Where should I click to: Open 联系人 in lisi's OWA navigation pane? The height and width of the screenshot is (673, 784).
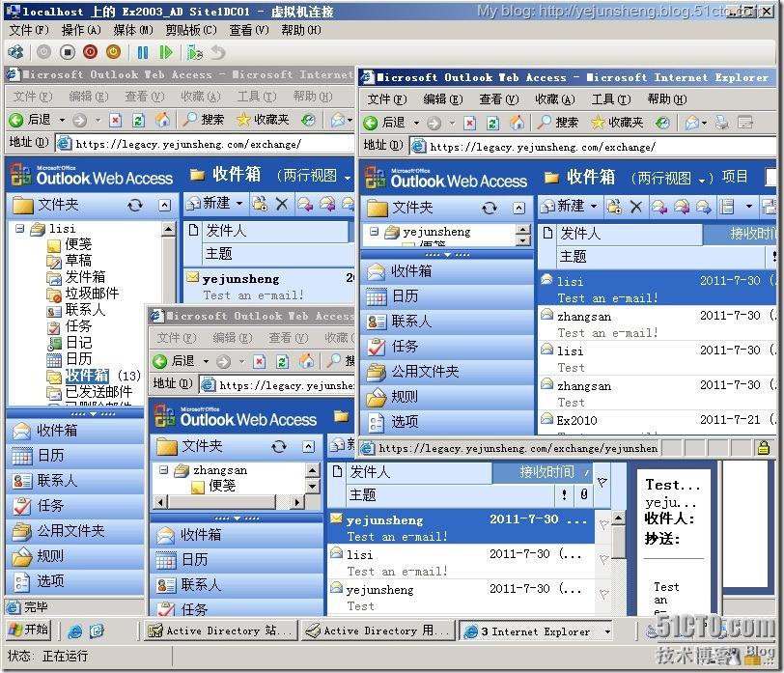point(75,481)
